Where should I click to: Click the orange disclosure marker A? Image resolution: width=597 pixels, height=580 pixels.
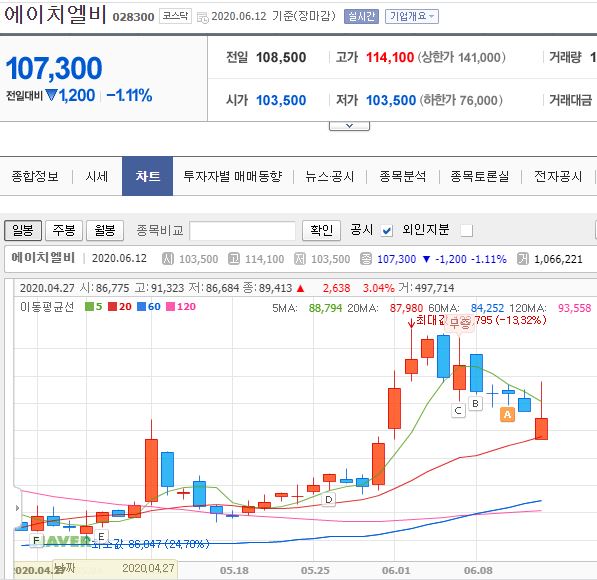507,414
